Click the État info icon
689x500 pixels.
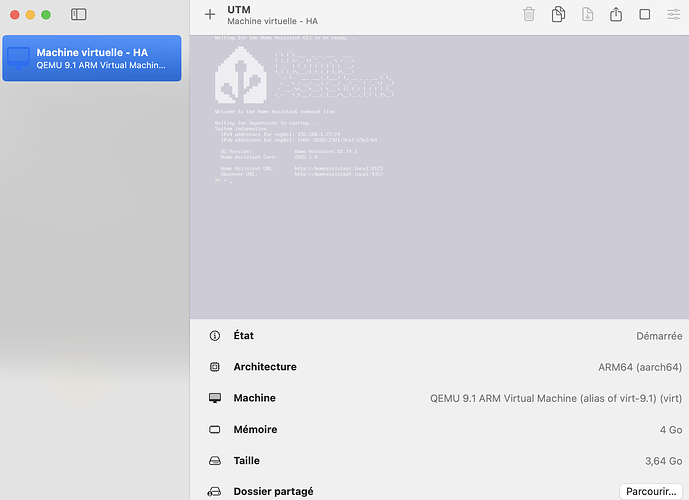pos(214,336)
